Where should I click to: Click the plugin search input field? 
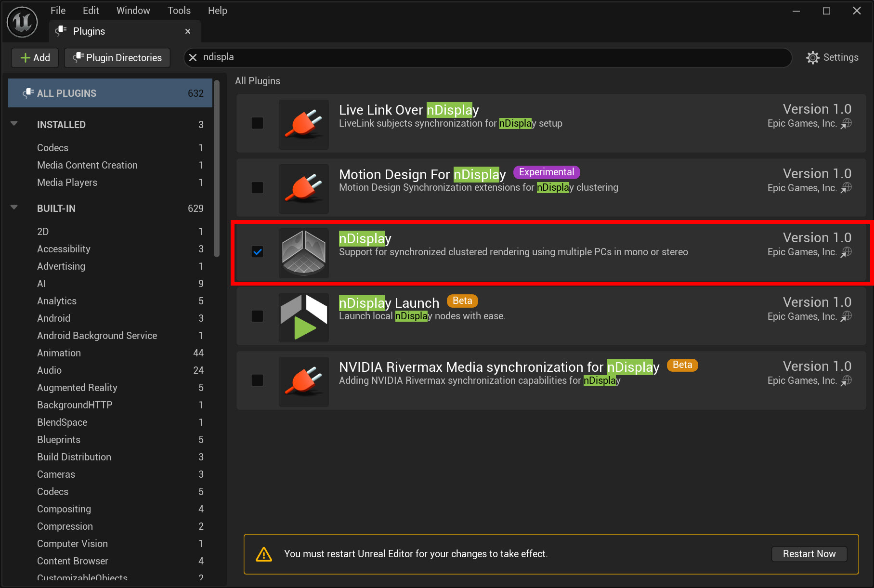click(487, 57)
